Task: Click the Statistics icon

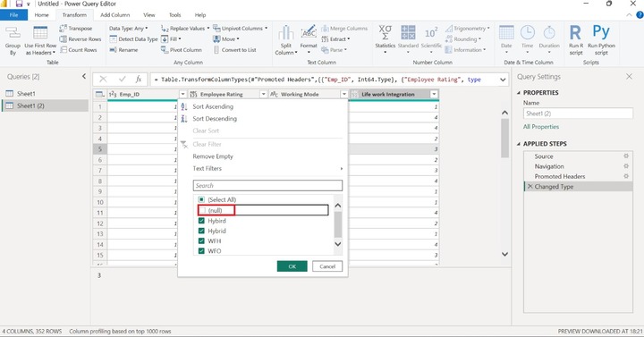Action: [385, 33]
